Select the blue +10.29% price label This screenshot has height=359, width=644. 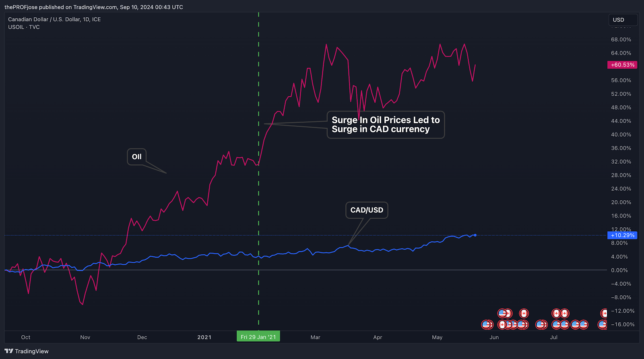pyautogui.click(x=622, y=235)
